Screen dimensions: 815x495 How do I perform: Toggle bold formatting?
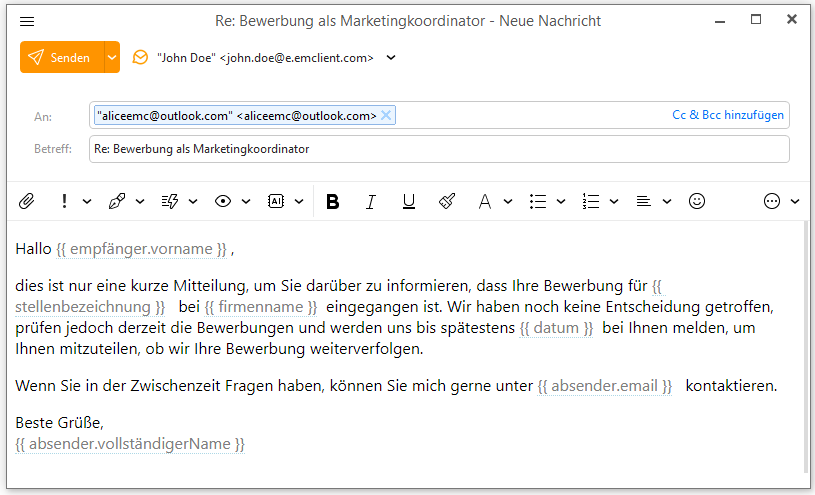pos(333,201)
